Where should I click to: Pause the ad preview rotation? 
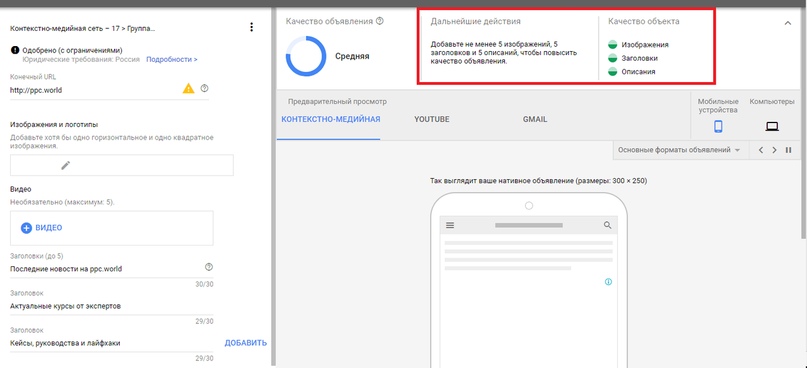click(788, 150)
